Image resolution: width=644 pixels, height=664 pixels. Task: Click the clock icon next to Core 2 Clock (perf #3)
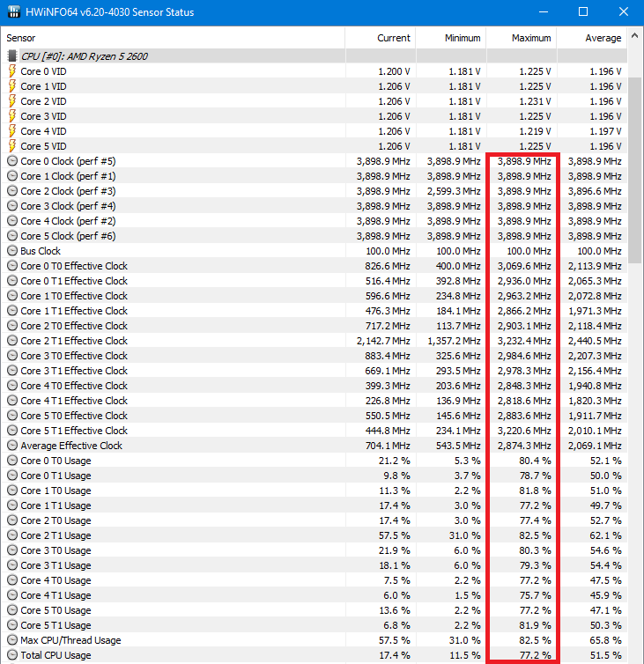click(x=12, y=191)
